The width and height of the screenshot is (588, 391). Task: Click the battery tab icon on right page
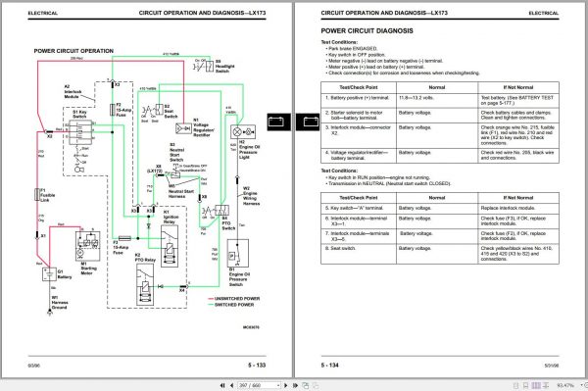click(x=308, y=122)
